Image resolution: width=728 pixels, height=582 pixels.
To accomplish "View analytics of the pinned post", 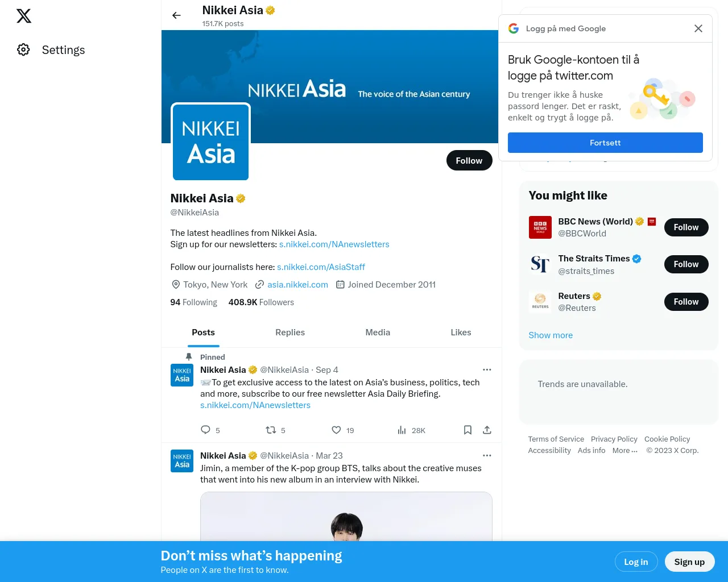I will click(x=402, y=430).
